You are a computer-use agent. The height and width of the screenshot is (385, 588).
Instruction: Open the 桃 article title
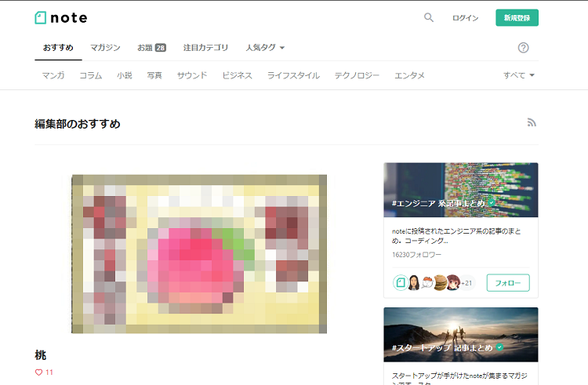click(x=41, y=355)
